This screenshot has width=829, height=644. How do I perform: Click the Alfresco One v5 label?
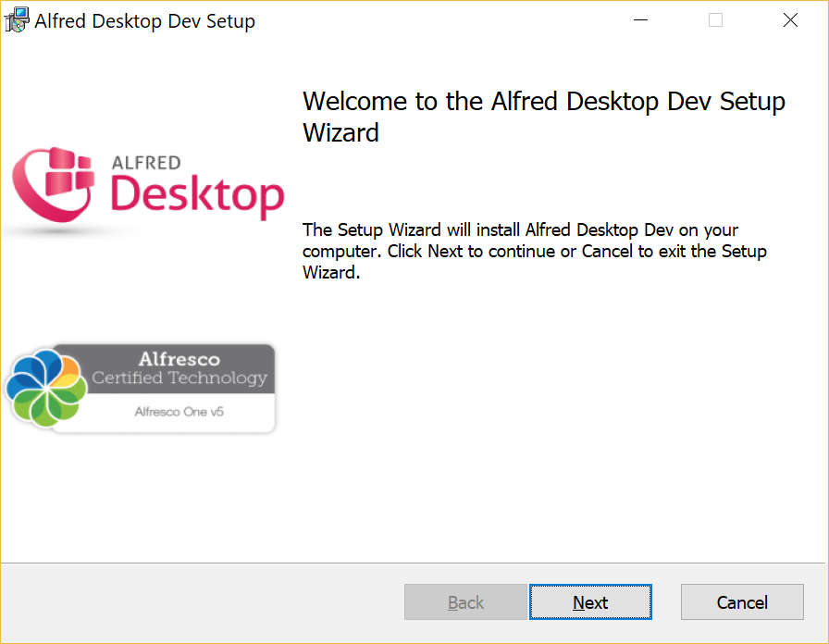point(179,412)
